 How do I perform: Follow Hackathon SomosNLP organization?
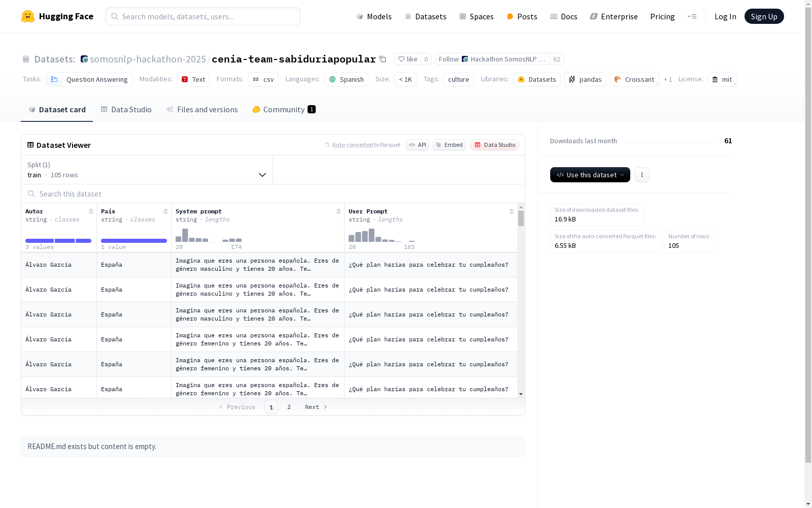tap(492, 59)
